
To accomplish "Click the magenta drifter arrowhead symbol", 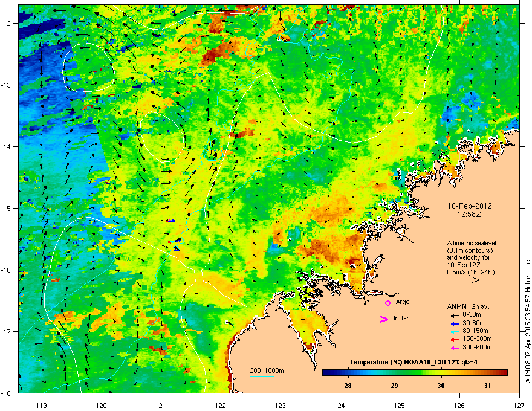I will [x=384, y=319].
